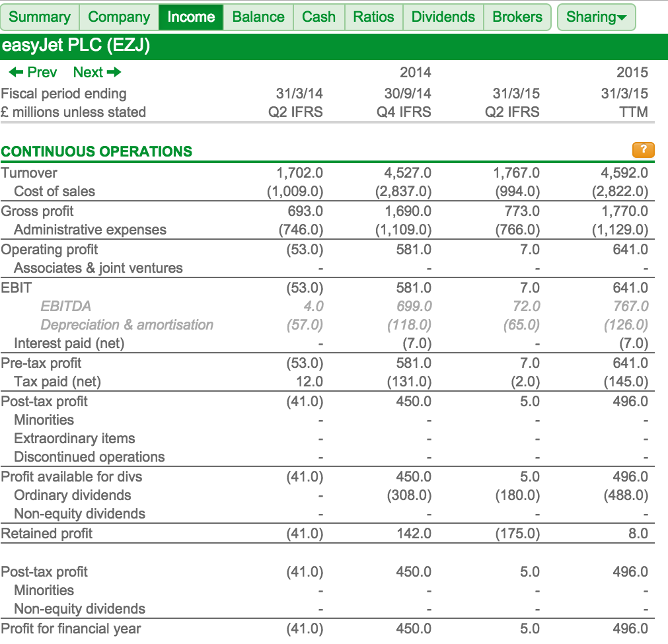This screenshot has width=668, height=644.
Task: Click the Interest paid (net) label
Action: 69,343
